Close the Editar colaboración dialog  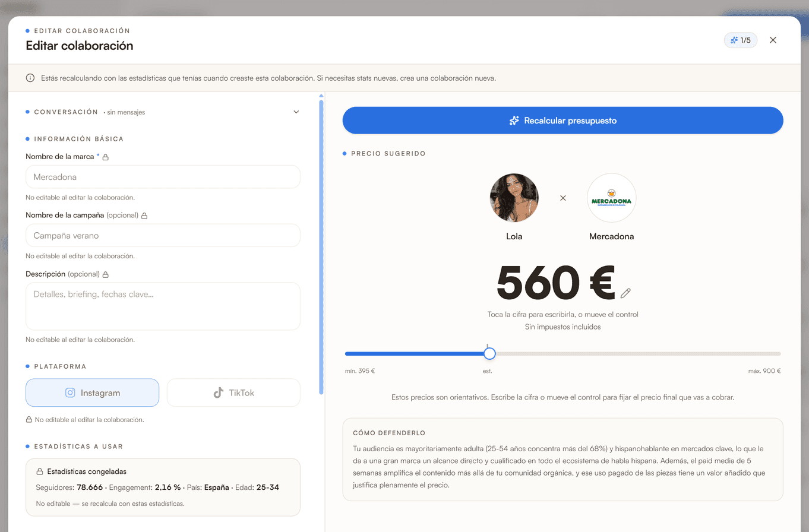773,40
